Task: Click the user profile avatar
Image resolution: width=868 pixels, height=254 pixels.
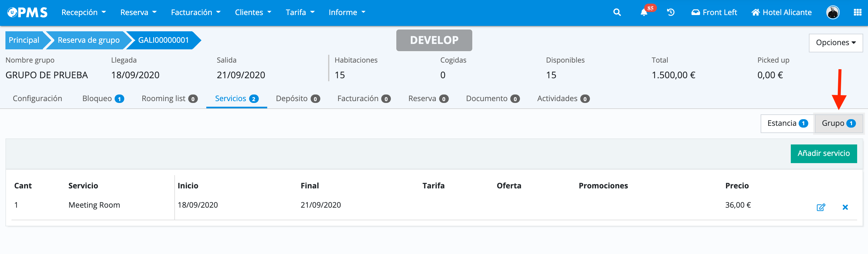Action: click(x=833, y=12)
